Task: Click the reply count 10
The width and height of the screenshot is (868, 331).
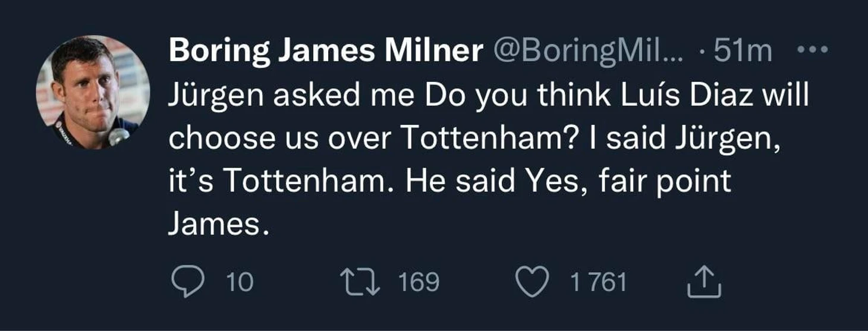Action: (240, 282)
